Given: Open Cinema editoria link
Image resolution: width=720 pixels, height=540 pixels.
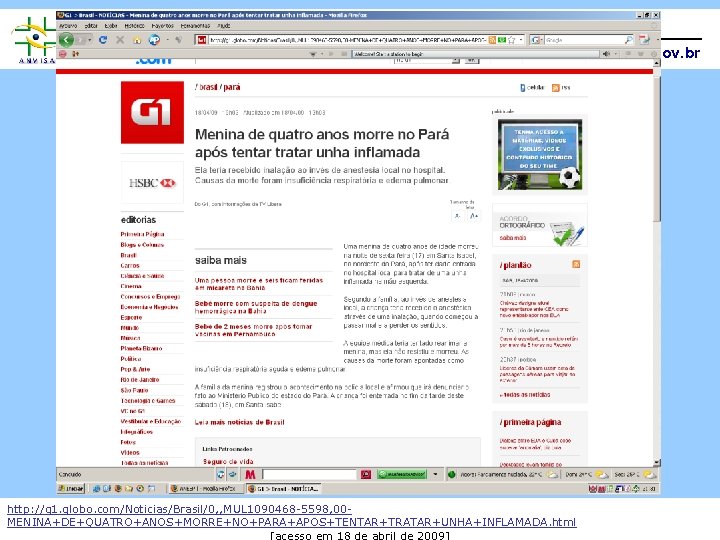Looking at the screenshot, I should (131, 286).
